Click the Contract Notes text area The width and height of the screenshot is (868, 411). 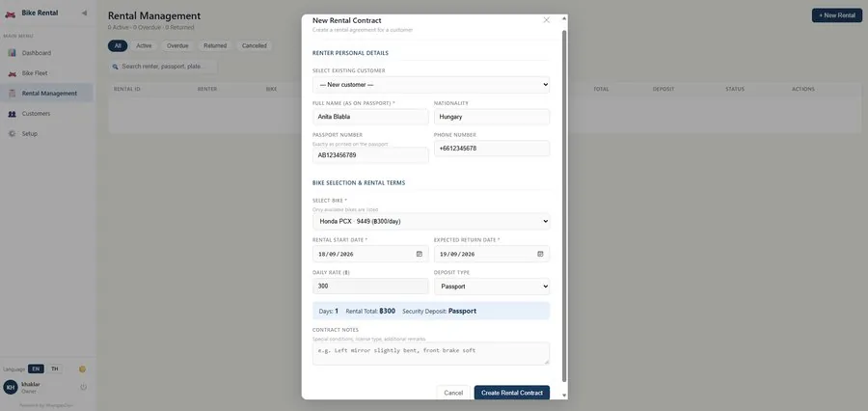coord(431,353)
